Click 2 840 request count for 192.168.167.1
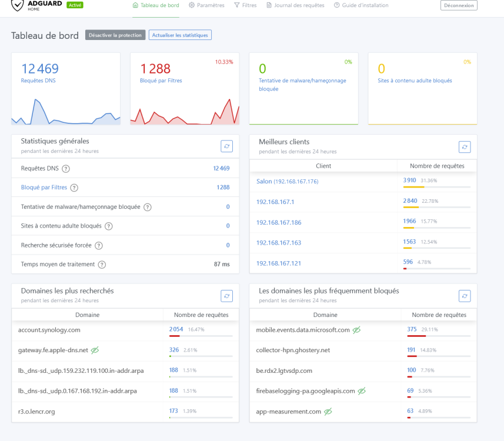Viewport: 504px width, 441px height. point(410,201)
